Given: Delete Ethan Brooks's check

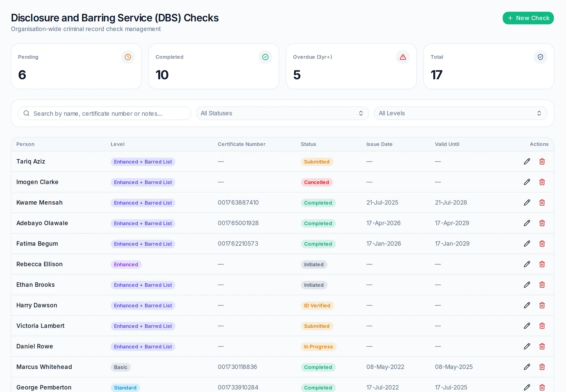Looking at the screenshot, I should [542, 284].
